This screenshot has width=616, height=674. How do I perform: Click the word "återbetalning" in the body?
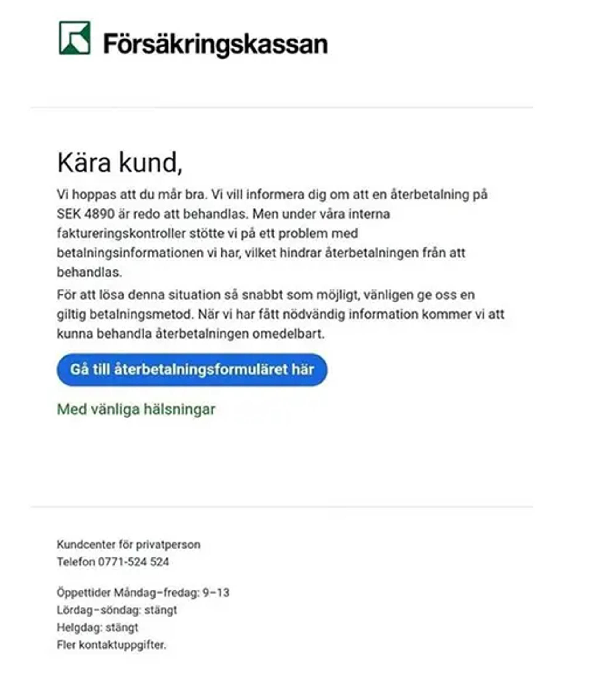coord(431,196)
